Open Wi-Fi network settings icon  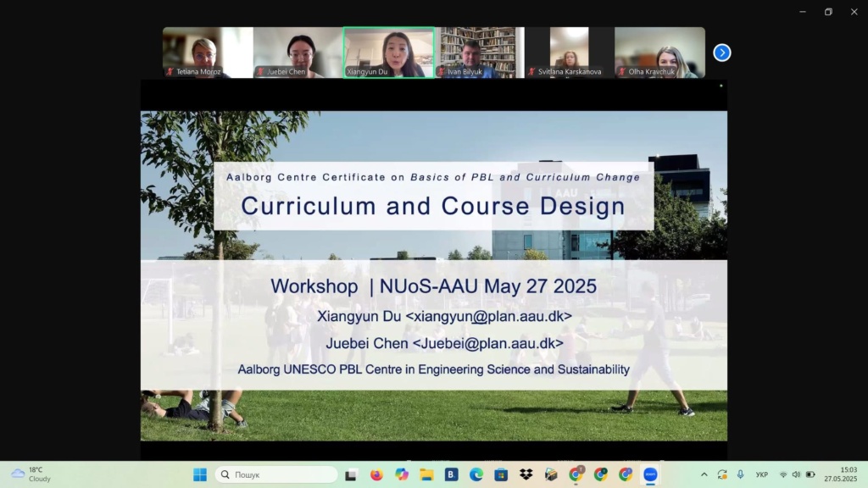click(x=783, y=474)
